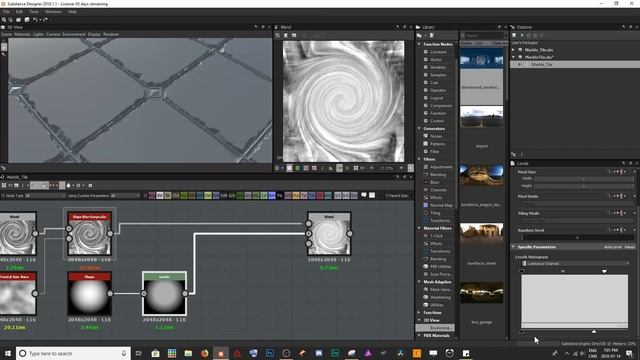Collapse the Filters library category

pos(419,159)
